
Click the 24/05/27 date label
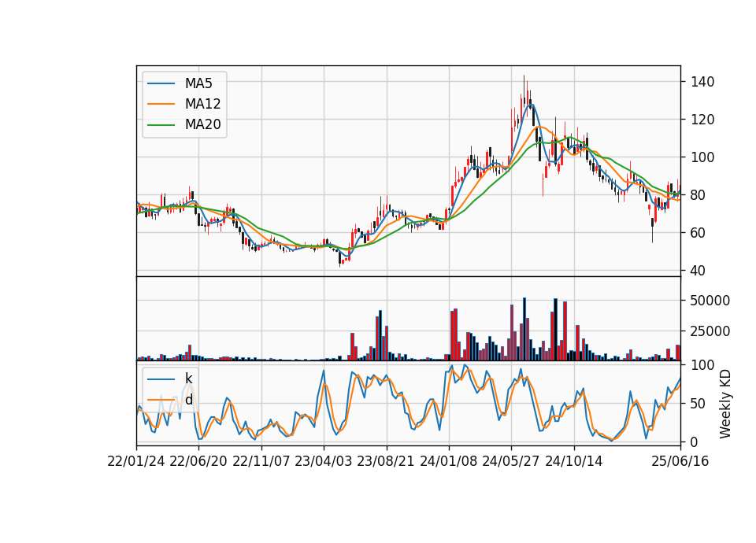pyautogui.click(x=511, y=462)
